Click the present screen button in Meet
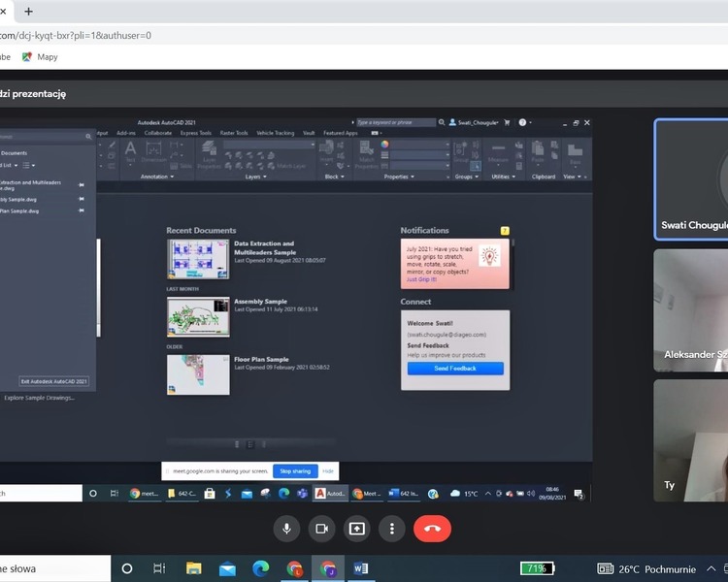 (x=356, y=529)
